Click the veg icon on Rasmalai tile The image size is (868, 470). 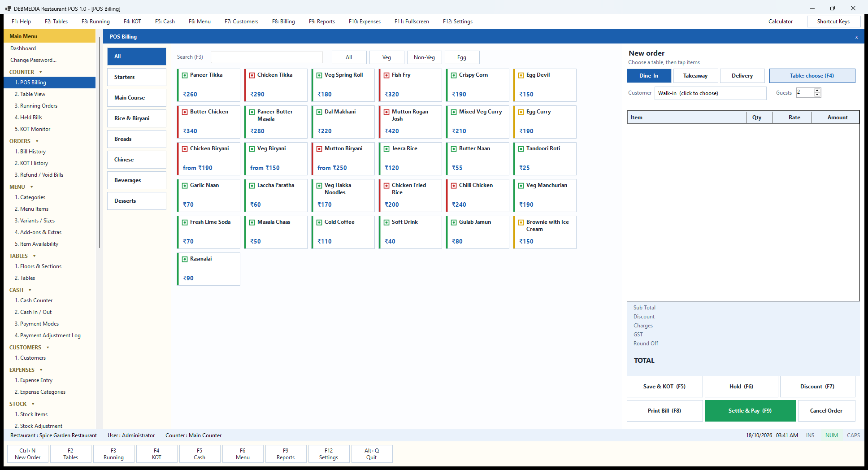pos(185,259)
